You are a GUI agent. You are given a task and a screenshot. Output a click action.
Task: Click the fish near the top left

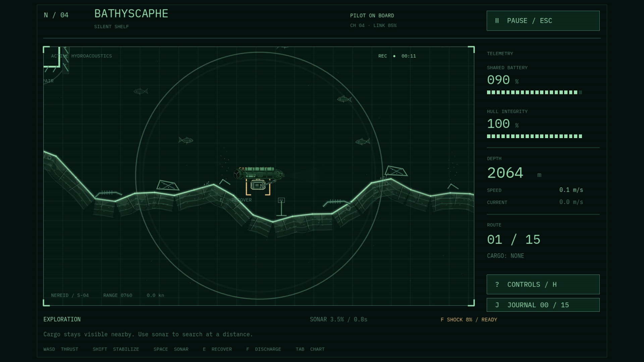(x=141, y=91)
